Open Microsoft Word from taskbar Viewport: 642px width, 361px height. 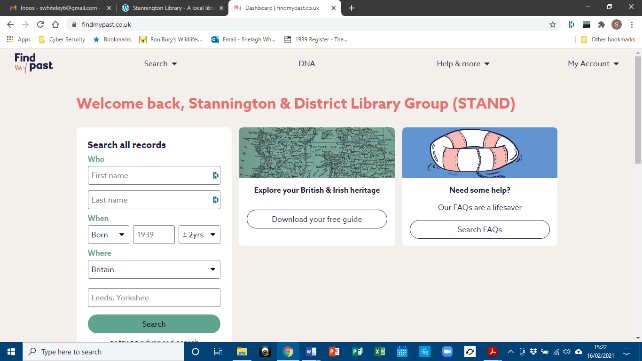click(x=311, y=352)
